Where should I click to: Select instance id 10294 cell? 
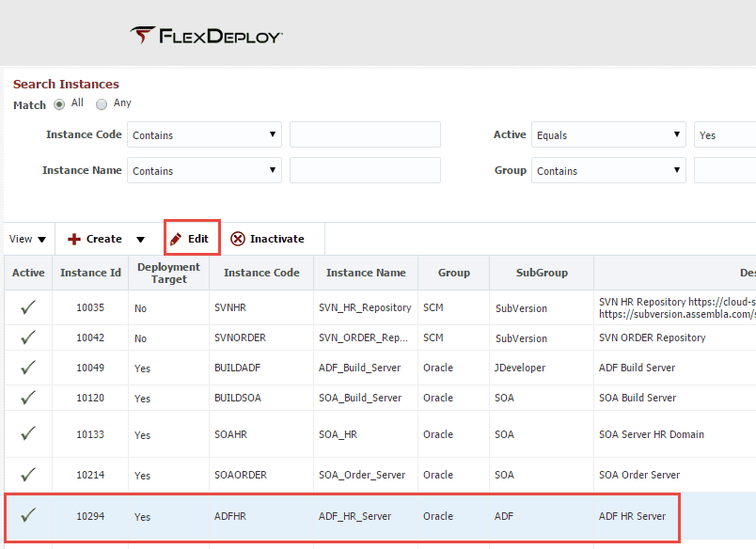[90, 516]
